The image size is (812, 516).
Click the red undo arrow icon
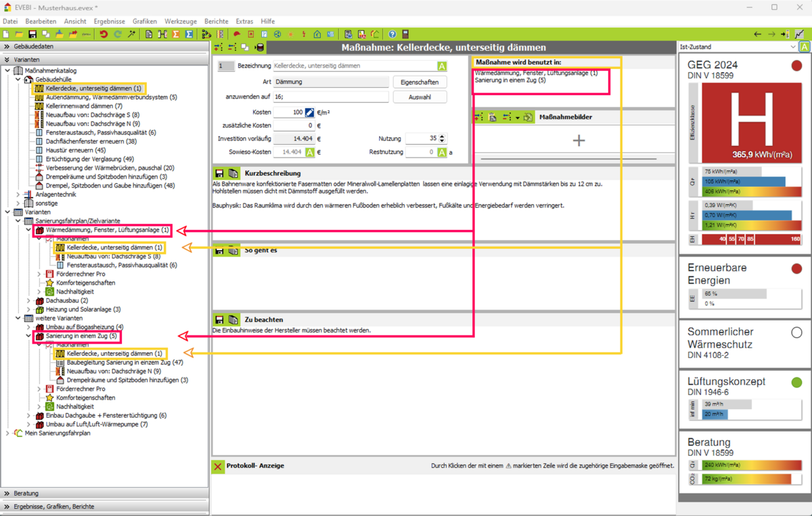104,34
